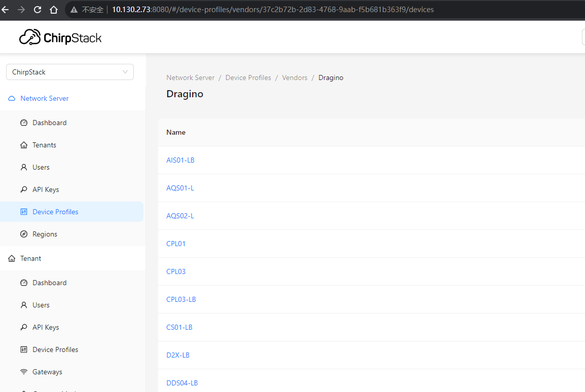Click the Dragino page title
The image size is (585, 392).
pos(185,94)
